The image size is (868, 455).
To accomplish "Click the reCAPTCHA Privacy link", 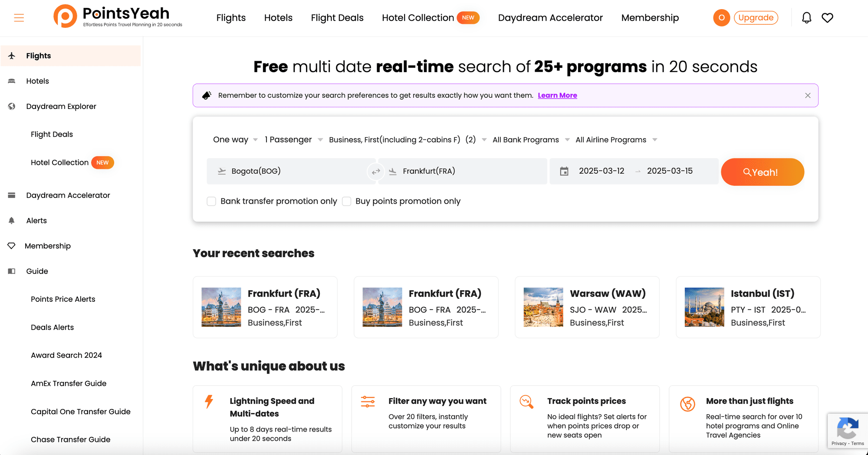I will (x=838, y=443).
